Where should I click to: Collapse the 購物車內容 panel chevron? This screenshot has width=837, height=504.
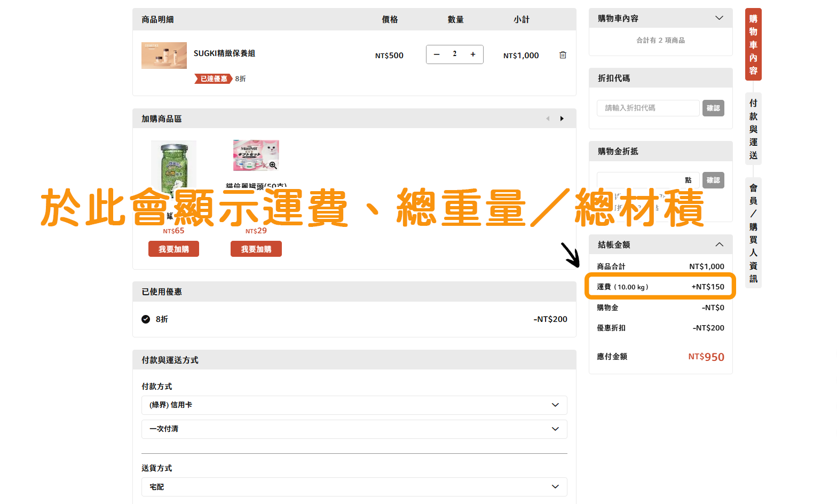pos(720,18)
